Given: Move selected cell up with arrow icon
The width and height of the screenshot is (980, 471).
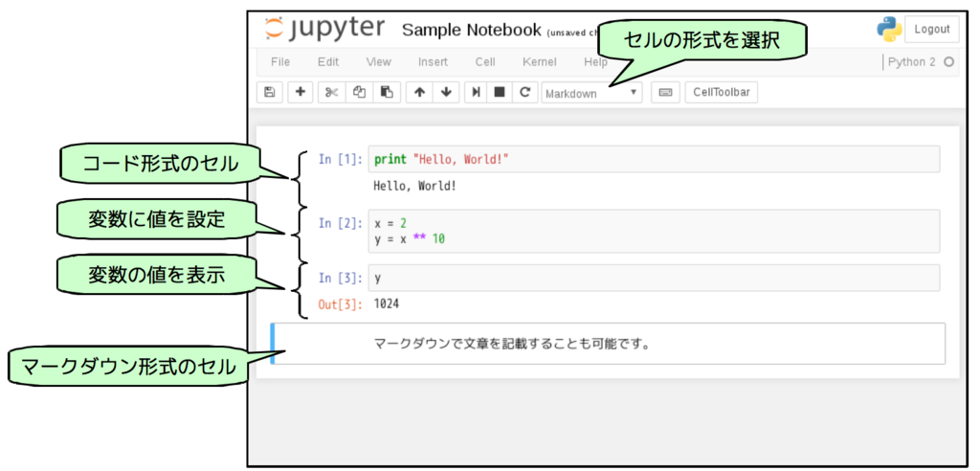Looking at the screenshot, I should pos(419,93).
